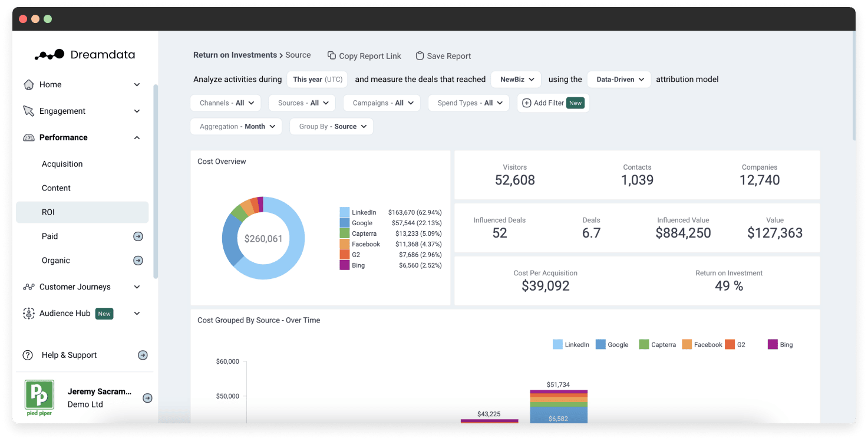Open the Campaigns filter dropdown
Screen dimensions: 868x441
click(383, 103)
